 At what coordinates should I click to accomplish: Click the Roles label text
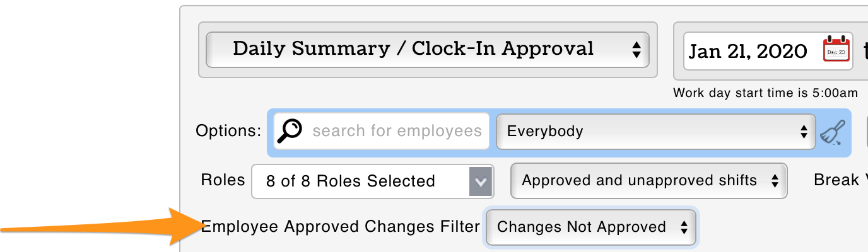pos(223,180)
